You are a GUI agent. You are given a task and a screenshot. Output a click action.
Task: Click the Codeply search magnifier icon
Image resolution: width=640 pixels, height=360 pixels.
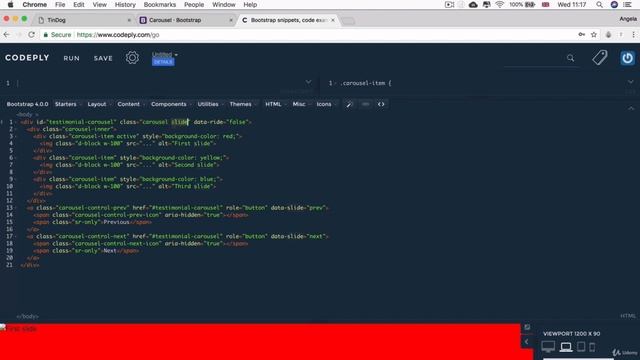click(x=570, y=58)
